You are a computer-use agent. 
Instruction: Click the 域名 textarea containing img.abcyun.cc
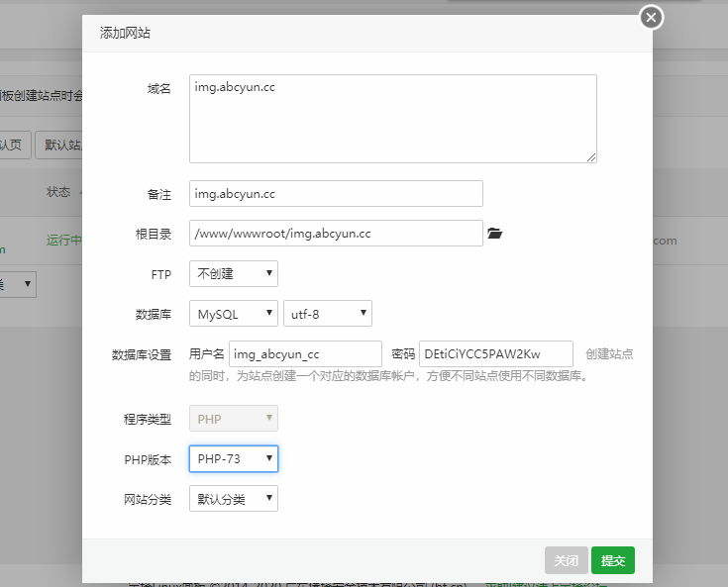(393, 119)
